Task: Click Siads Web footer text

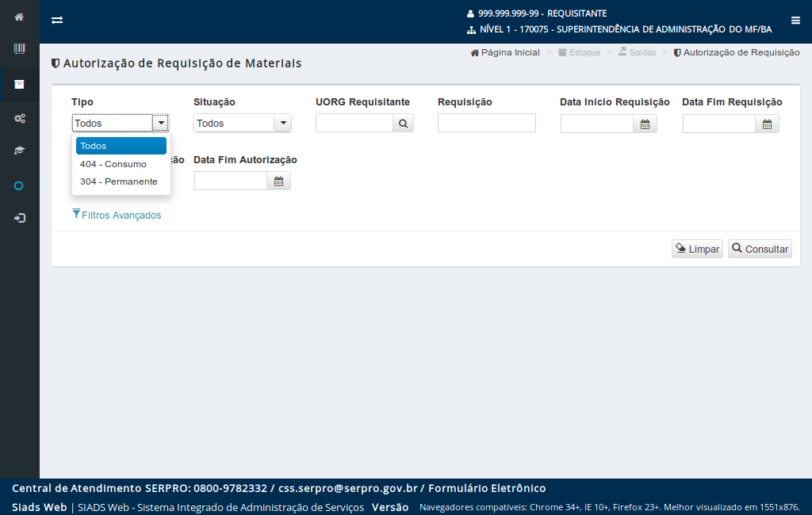Action: (40, 507)
